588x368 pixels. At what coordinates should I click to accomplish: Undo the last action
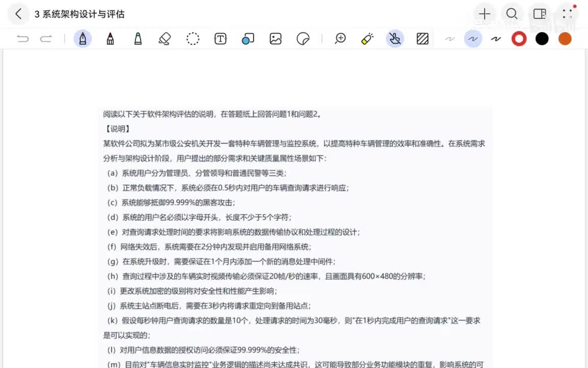22,39
